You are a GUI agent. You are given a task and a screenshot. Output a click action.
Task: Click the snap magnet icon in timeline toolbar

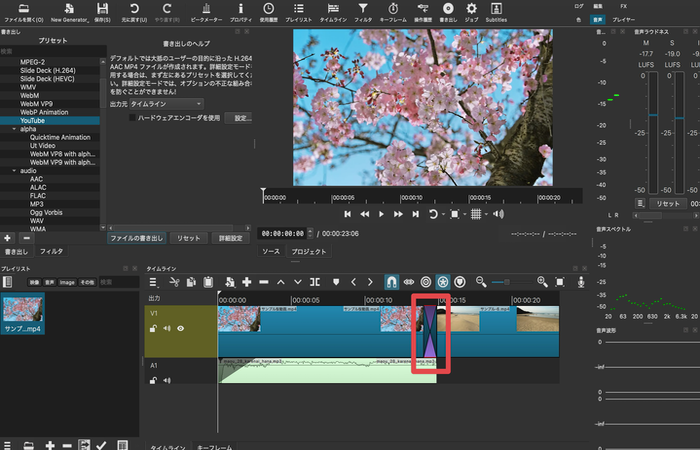[391, 282]
